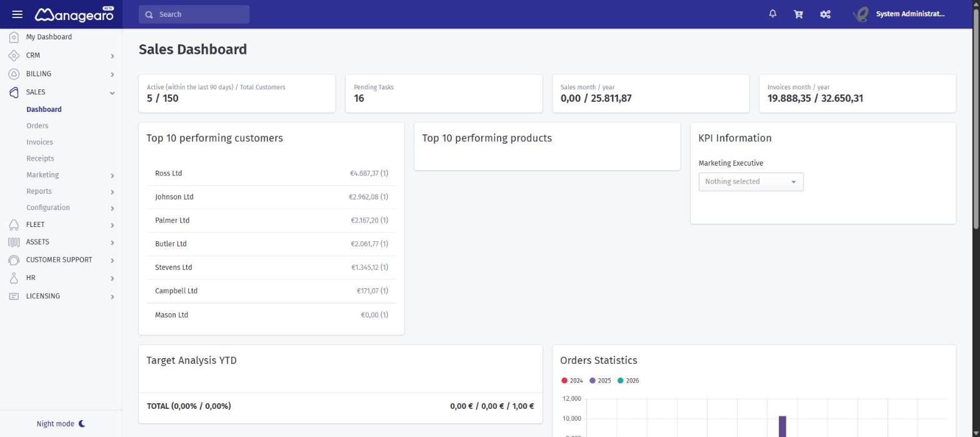Open the Configuration submenu item
Screen dimensions: 980x437
[48, 208]
